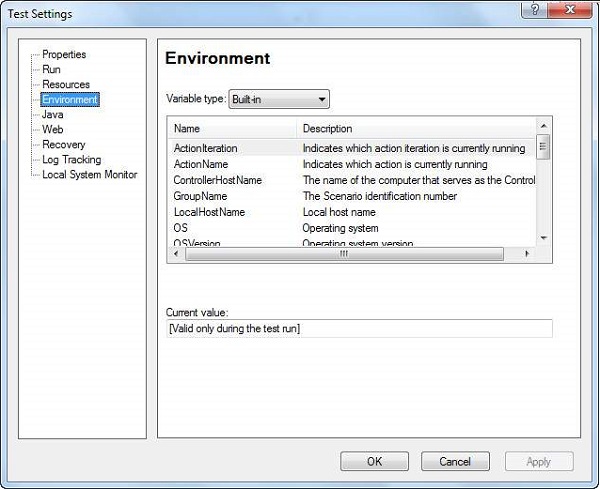Screen dimensions: 600x489
Task: Select the ActionName variable row
Action: [x=203, y=164]
